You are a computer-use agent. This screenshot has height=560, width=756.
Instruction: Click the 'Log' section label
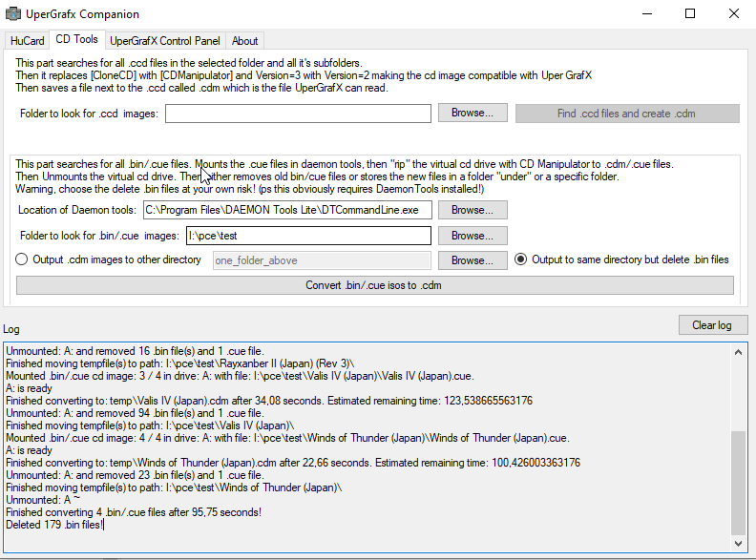[x=11, y=329]
